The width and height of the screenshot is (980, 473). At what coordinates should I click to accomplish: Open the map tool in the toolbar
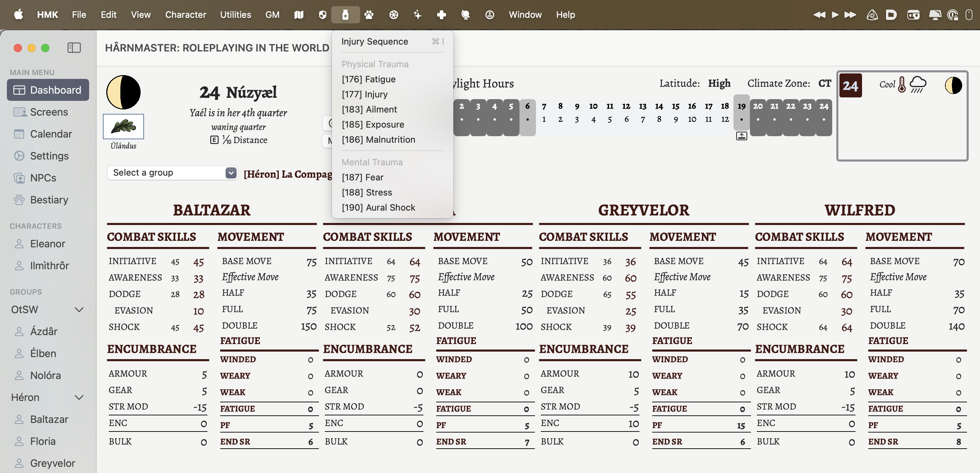click(299, 14)
